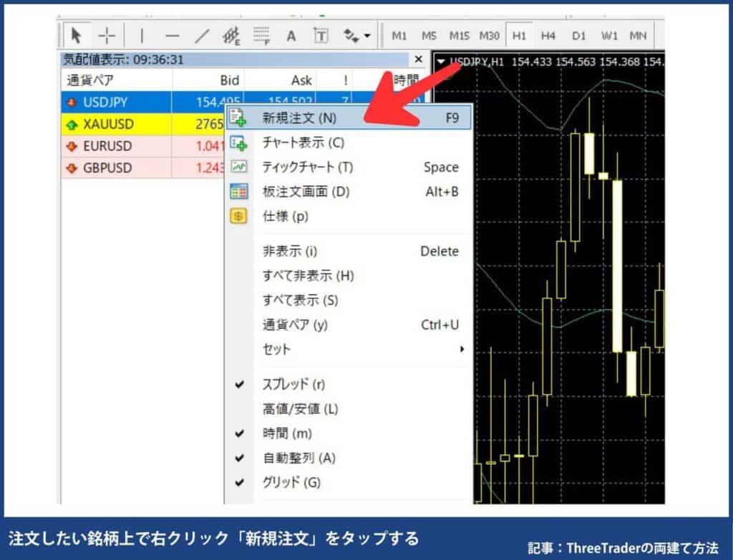Switch chart to D1 timeframe

tap(578, 36)
